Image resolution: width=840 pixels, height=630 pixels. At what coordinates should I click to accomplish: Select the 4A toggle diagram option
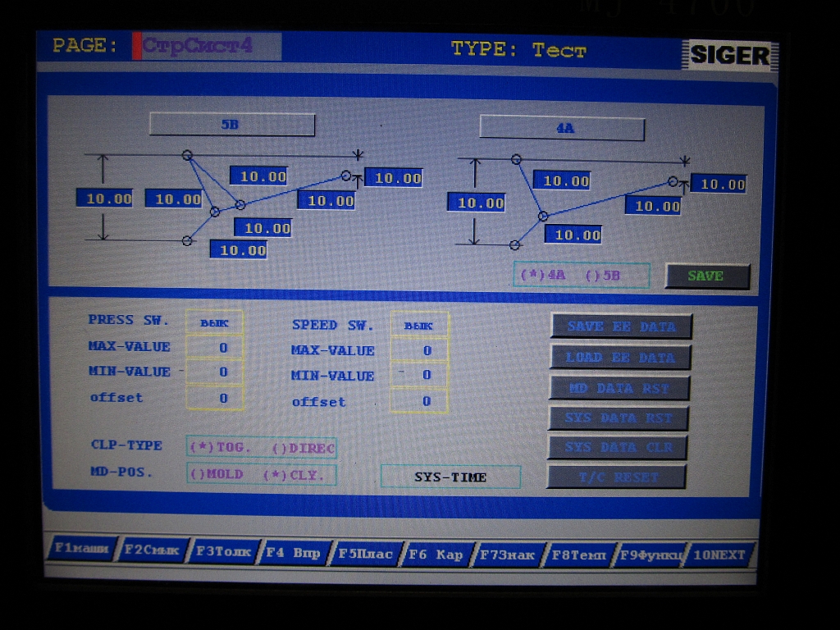(x=543, y=276)
